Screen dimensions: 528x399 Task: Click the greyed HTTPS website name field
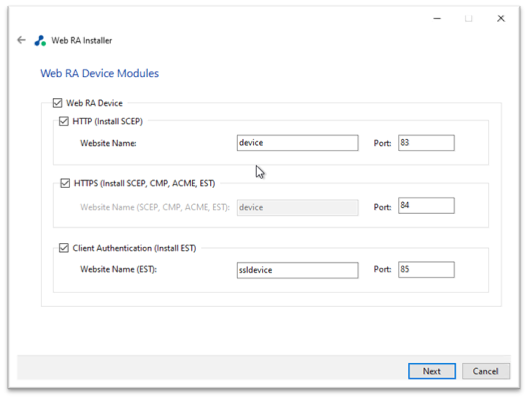[297, 207]
